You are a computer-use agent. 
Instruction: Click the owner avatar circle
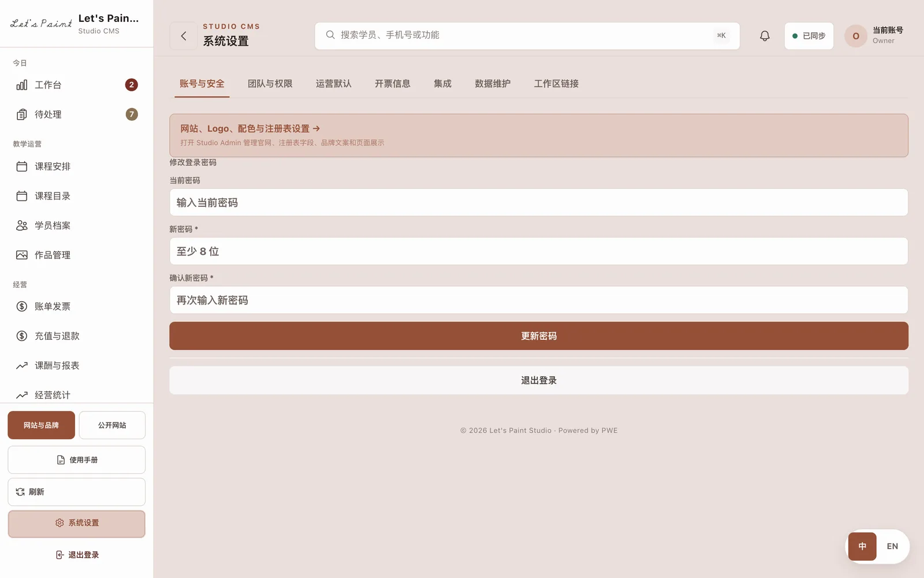856,36
